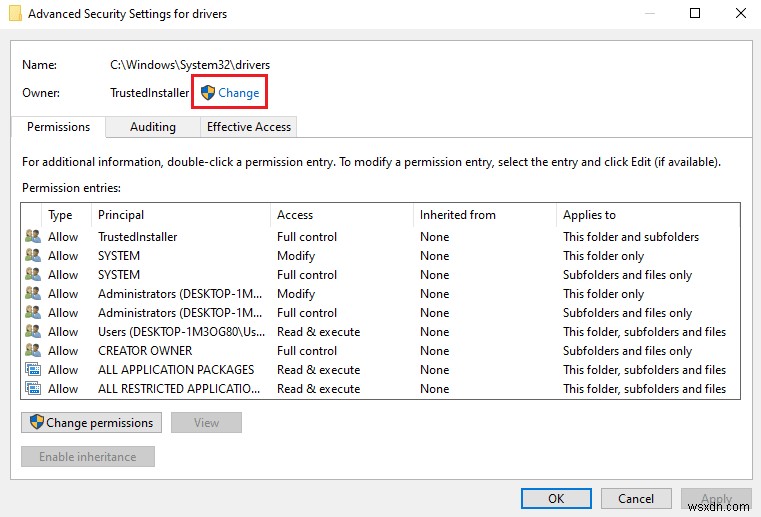Sort by the Applies to column header
The image size is (761, 517).
pyautogui.click(x=648, y=215)
